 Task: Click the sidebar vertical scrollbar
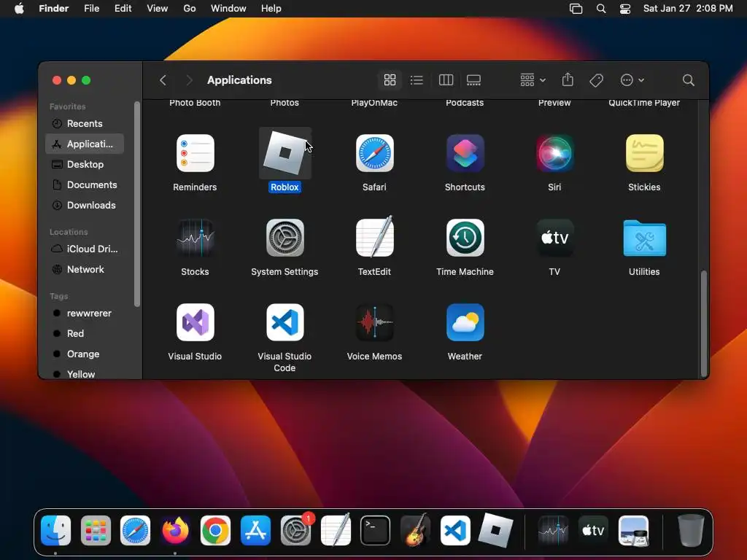coord(137,204)
